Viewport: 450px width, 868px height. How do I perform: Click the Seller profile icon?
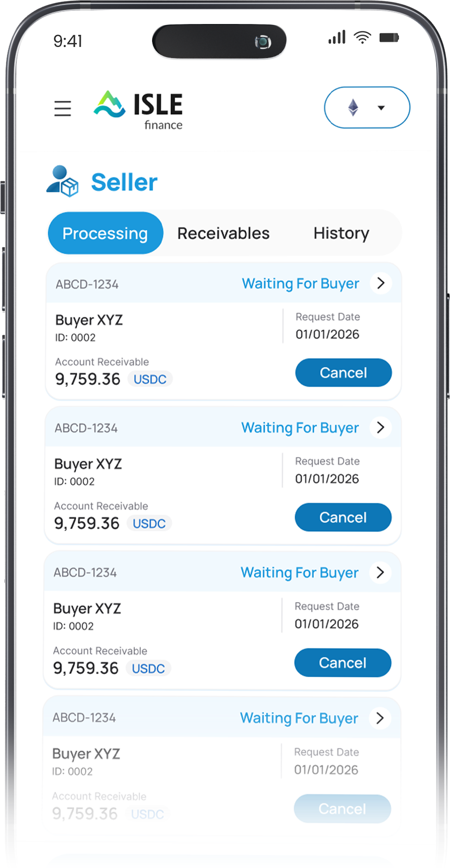pyautogui.click(x=62, y=181)
